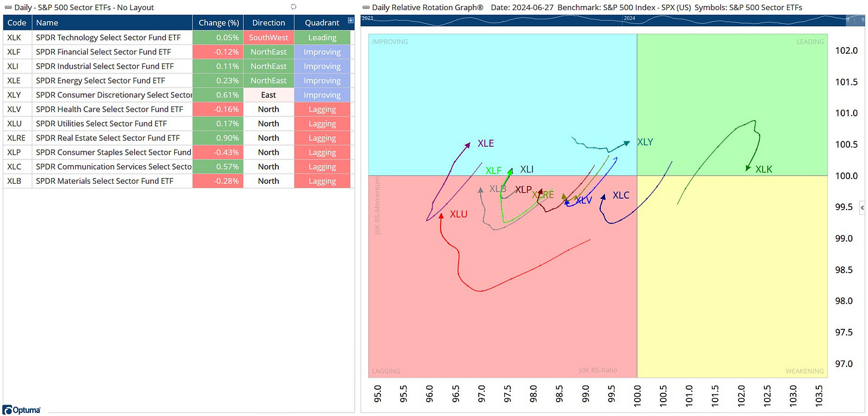868x416 pixels.
Task: Click the SouthWest direction cell
Action: tap(269, 38)
